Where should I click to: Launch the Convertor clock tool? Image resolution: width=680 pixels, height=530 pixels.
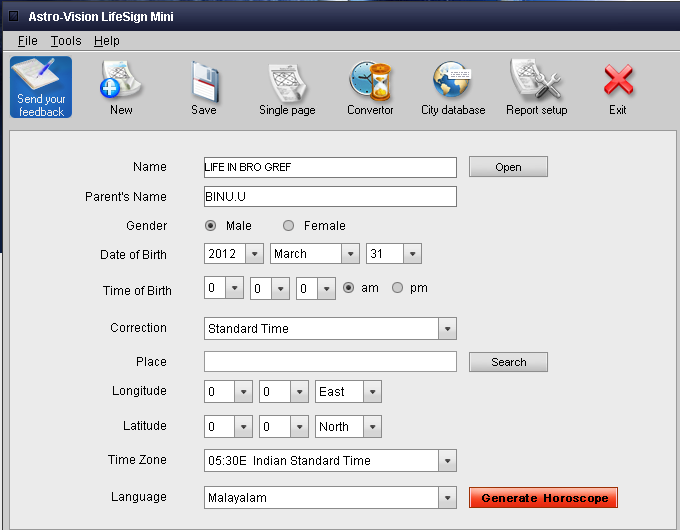point(370,88)
